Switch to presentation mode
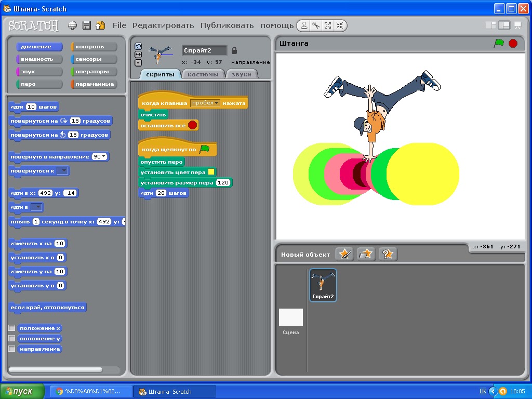 [x=518, y=25]
